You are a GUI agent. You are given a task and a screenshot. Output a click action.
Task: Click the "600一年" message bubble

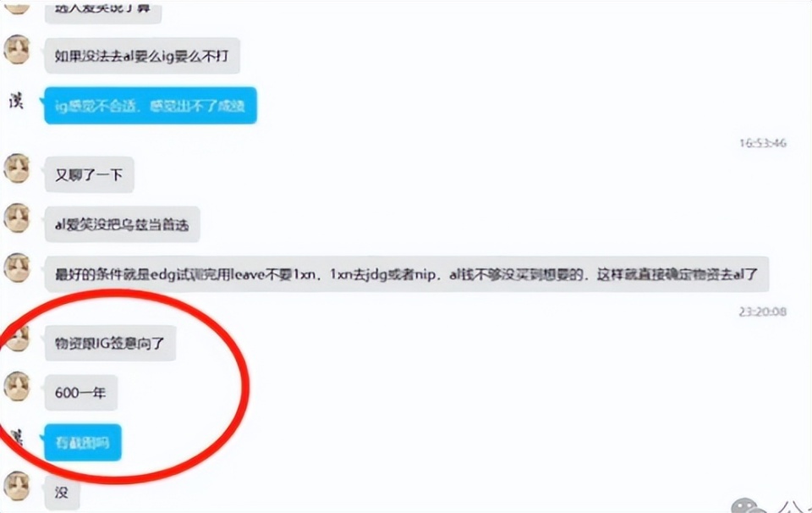(81, 393)
